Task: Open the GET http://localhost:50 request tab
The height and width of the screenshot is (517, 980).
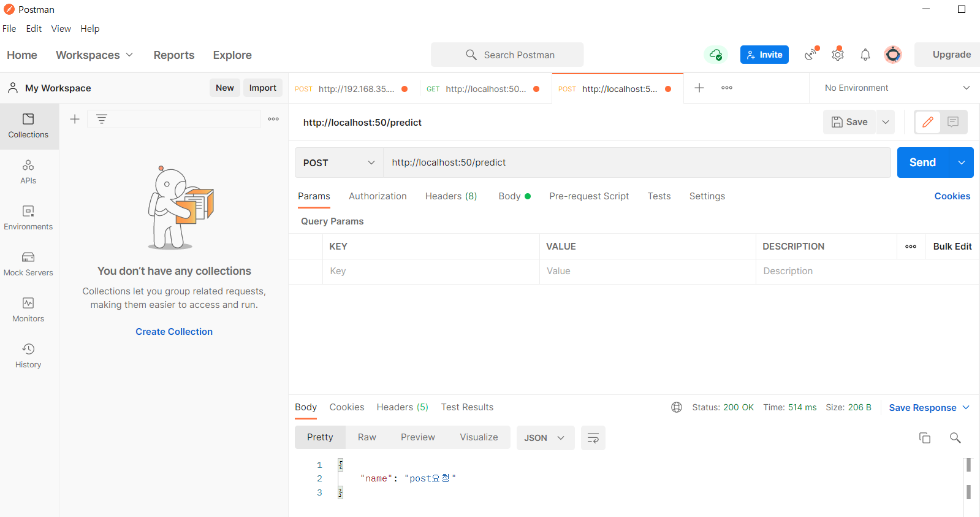Action: click(x=485, y=89)
